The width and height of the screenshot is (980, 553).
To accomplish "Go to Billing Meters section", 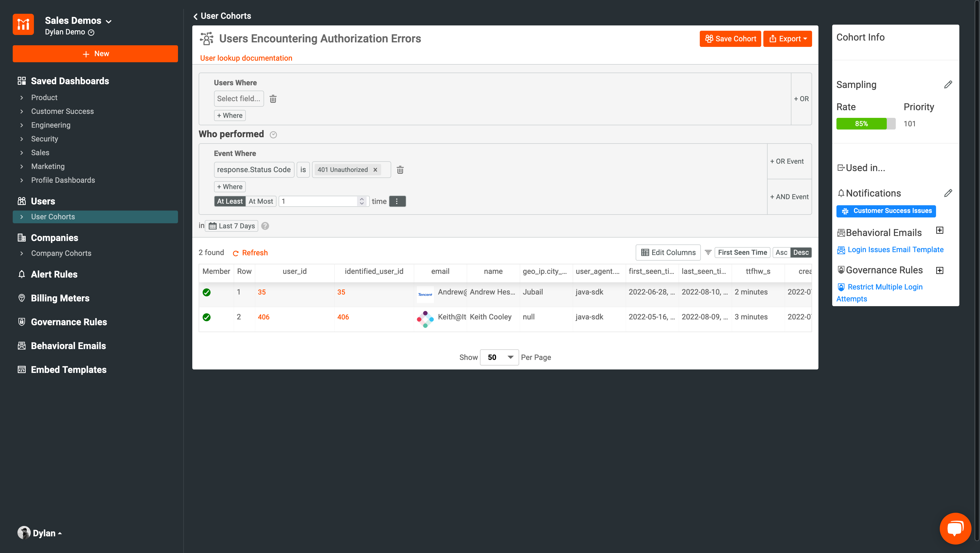I will (x=60, y=298).
